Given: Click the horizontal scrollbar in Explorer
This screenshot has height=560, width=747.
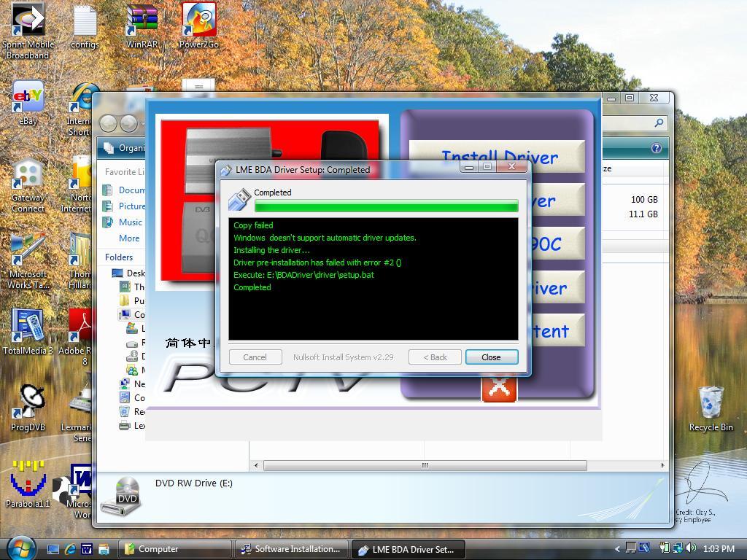Looking at the screenshot, I should 425,465.
